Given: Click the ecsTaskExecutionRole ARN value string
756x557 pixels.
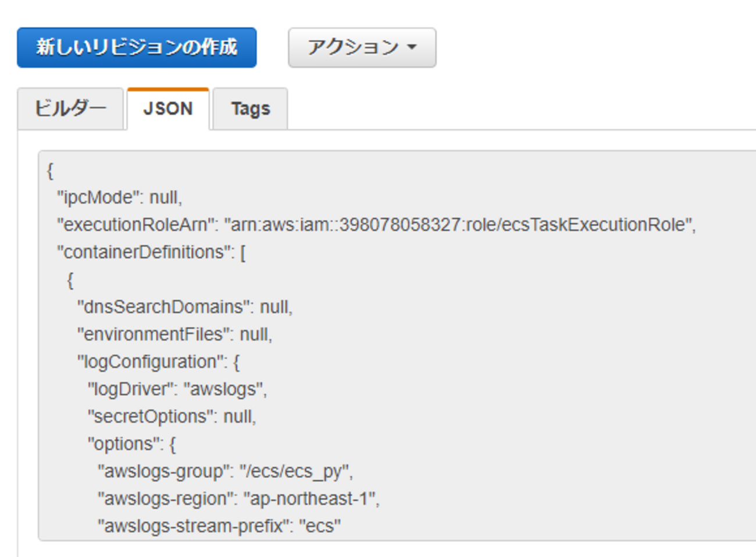Looking at the screenshot, I should tap(459, 225).
